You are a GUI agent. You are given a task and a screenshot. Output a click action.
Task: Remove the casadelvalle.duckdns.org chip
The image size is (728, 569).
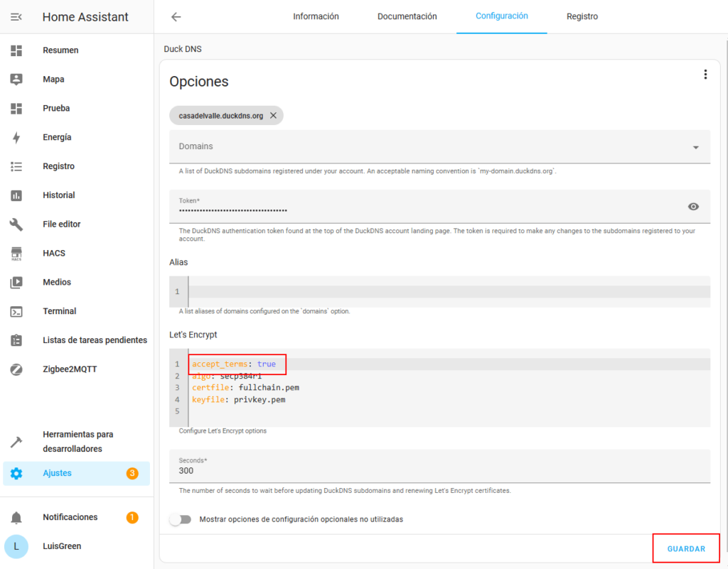click(273, 116)
